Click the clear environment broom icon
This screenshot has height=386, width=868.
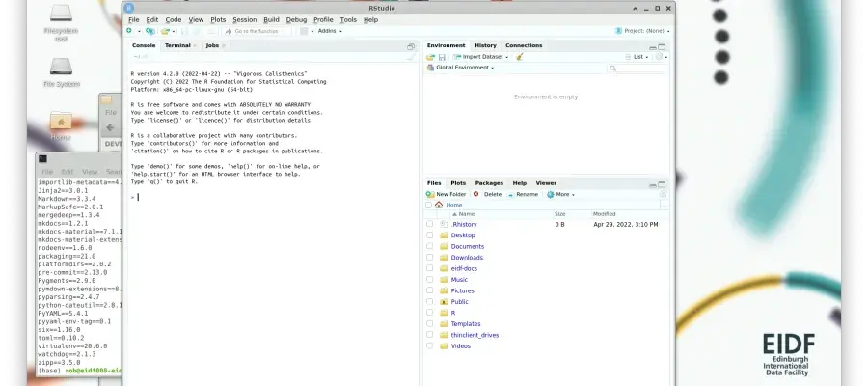tap(519, 57)
